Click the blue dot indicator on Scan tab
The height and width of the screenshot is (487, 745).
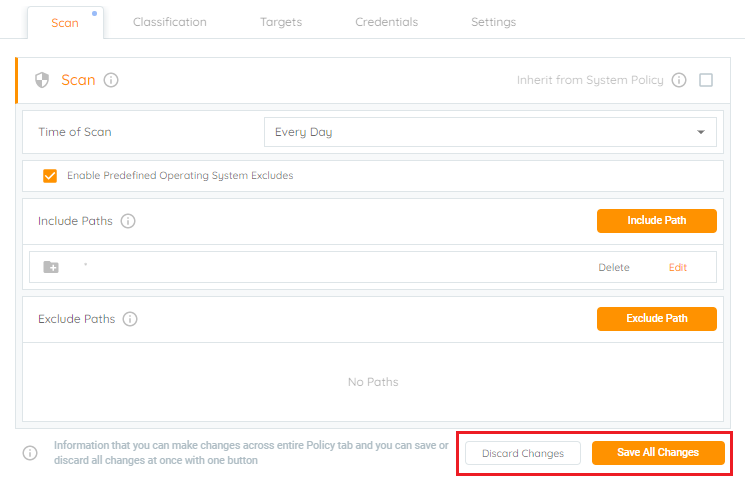point(95,13)
